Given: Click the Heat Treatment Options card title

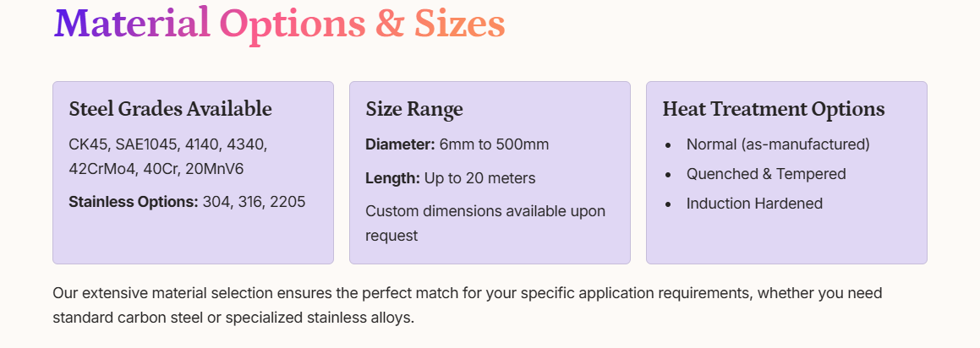Looking at the screenshot, I should click(x=773, y=109).
